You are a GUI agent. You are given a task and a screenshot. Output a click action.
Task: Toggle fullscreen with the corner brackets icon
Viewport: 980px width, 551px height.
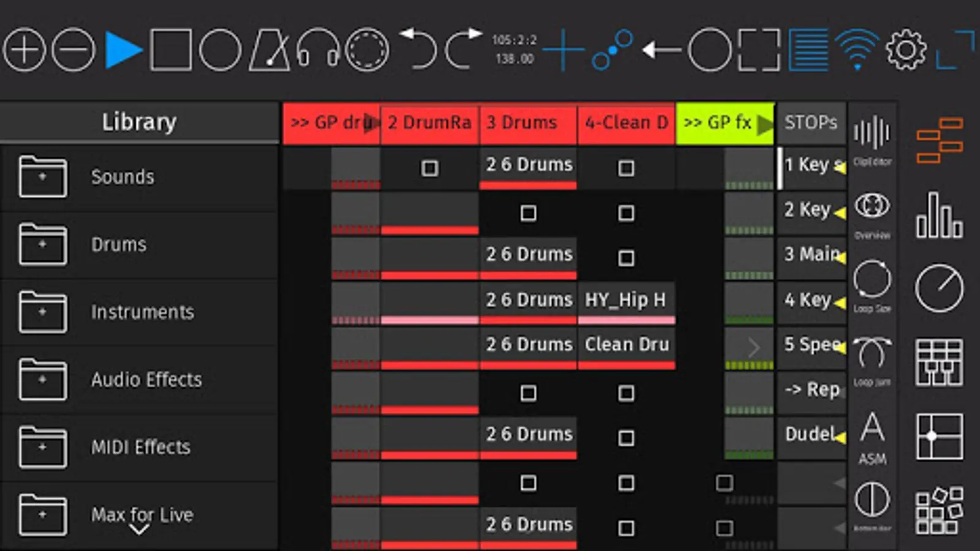pyautogui.click(x=956, y=50)
